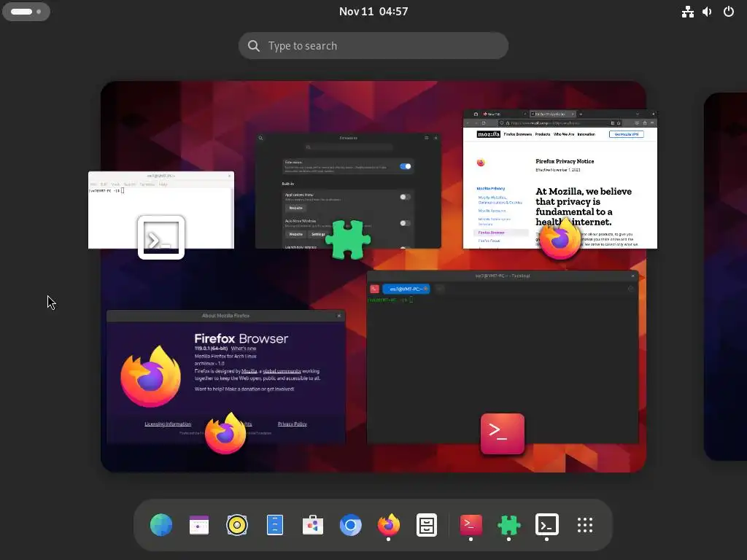Open Innovation menu on Mozilla page
The height and width of the screenshot is (560, 747).
click(586, 134)
